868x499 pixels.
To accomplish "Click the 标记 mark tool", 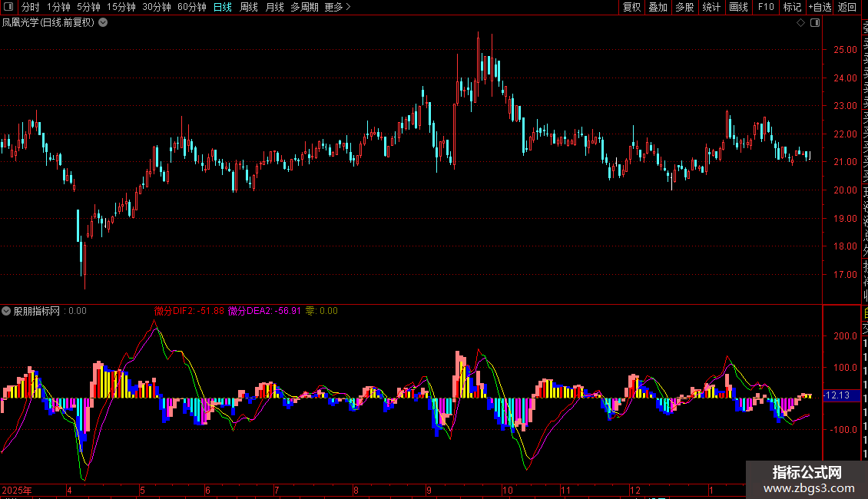I will tap(791, 8).
